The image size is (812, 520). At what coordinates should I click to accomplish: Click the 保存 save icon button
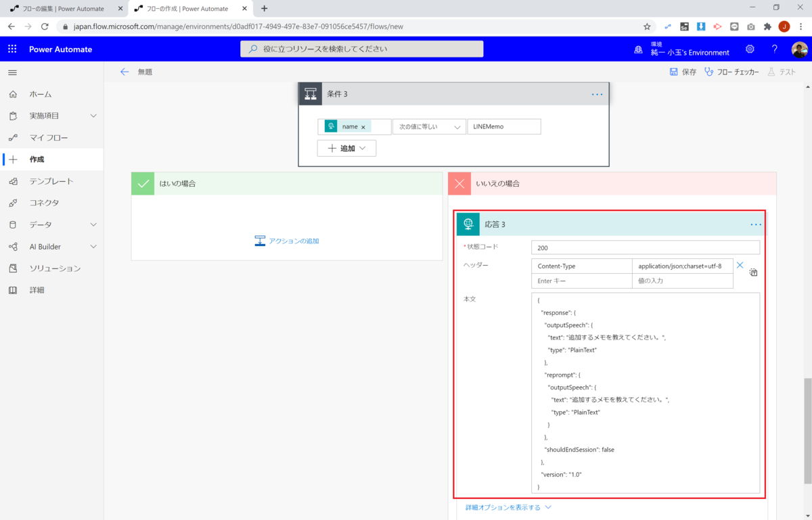click(x=683, y=72)
